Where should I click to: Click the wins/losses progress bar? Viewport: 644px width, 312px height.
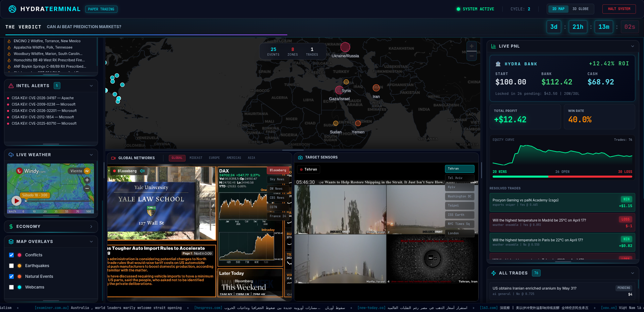[x=562, y=177]
